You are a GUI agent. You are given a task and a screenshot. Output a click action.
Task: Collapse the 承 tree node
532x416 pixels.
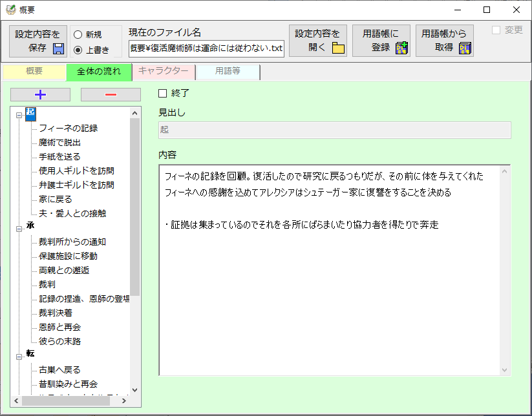pos(19,229)
